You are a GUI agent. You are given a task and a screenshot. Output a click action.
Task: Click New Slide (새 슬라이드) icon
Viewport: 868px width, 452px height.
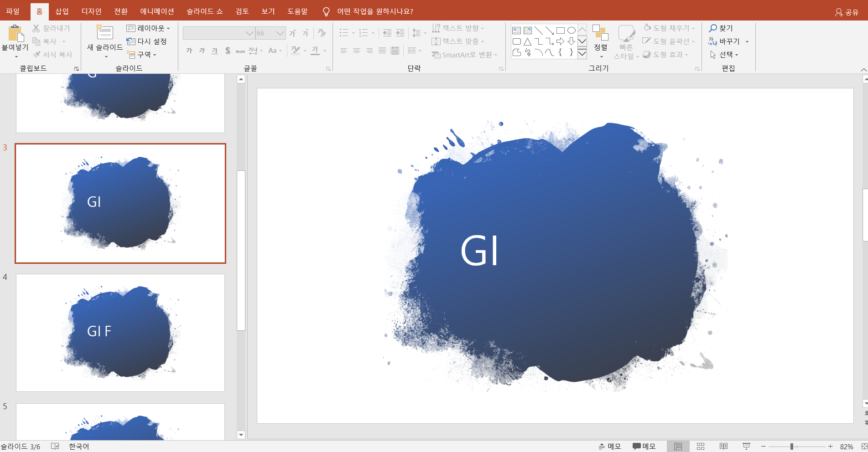104,33
